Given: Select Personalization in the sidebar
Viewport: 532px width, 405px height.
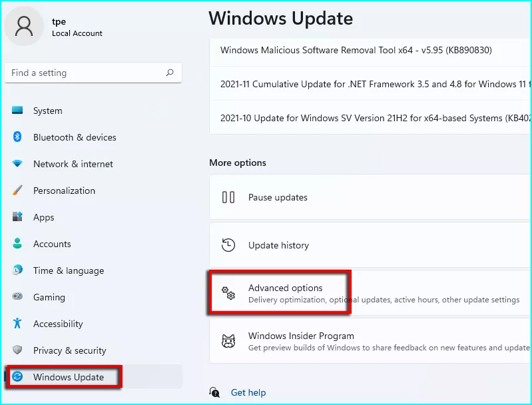Looking at the screenshot, I should tap(93, 191).
